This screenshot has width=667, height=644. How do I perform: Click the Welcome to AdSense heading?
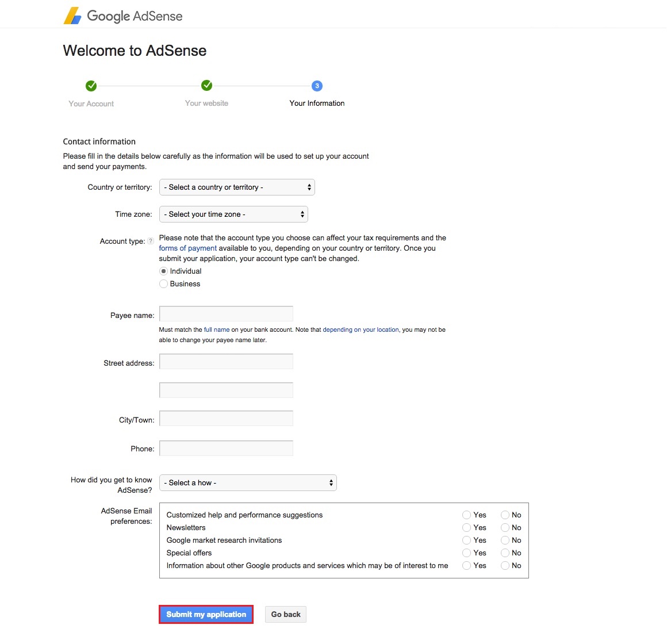click(135, 51)
